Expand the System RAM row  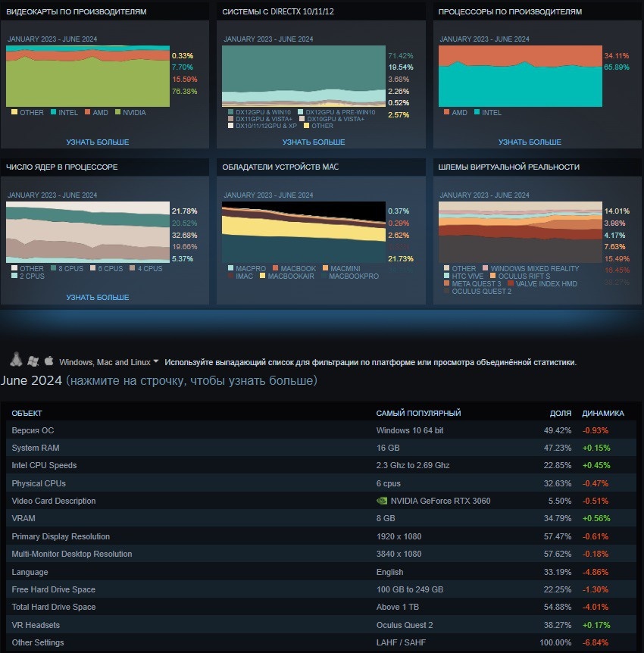[x=321, y=448]
